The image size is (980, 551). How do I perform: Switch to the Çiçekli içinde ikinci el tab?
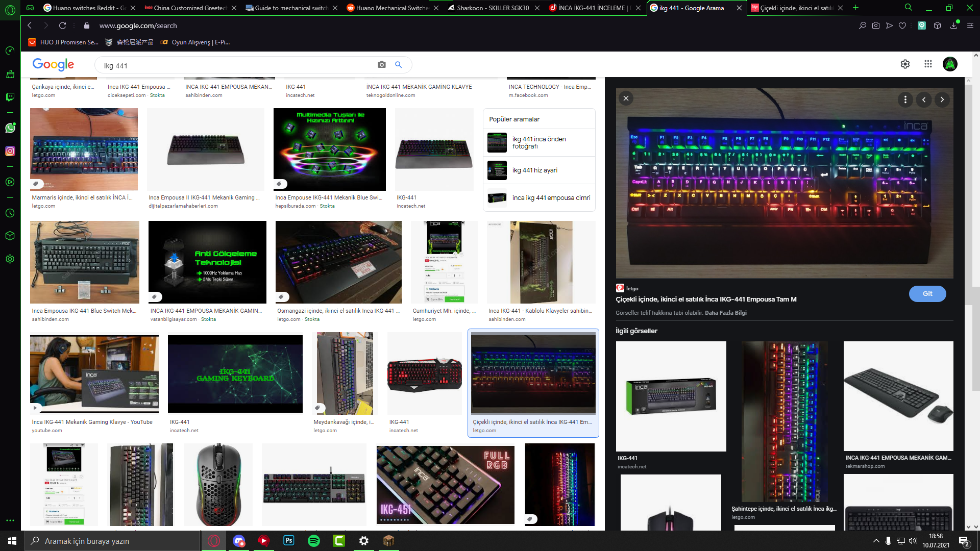796,8
